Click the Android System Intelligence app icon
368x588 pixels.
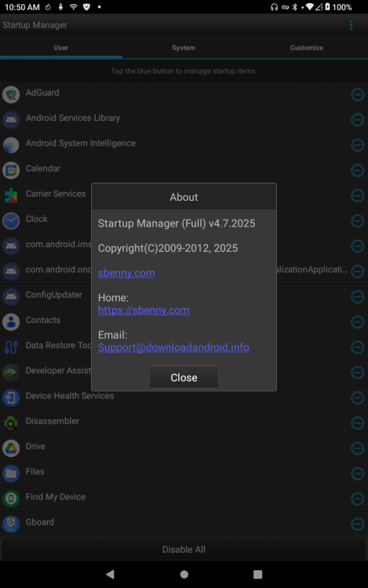(11, 145)
